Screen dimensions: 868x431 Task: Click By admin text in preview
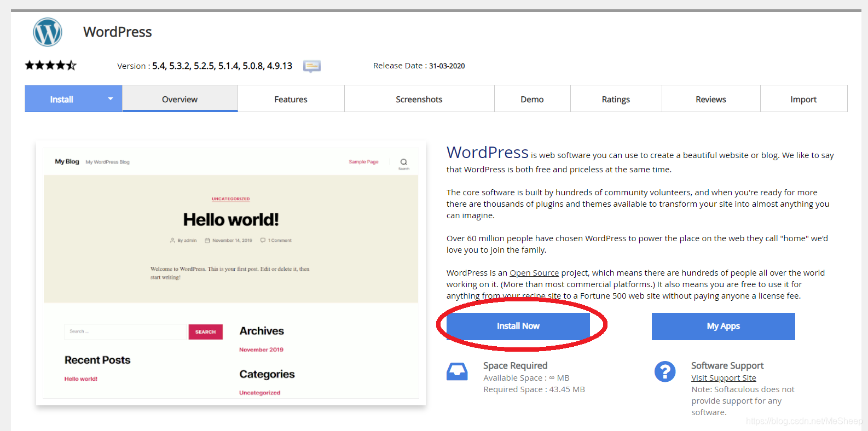click(x=187, y=240)
